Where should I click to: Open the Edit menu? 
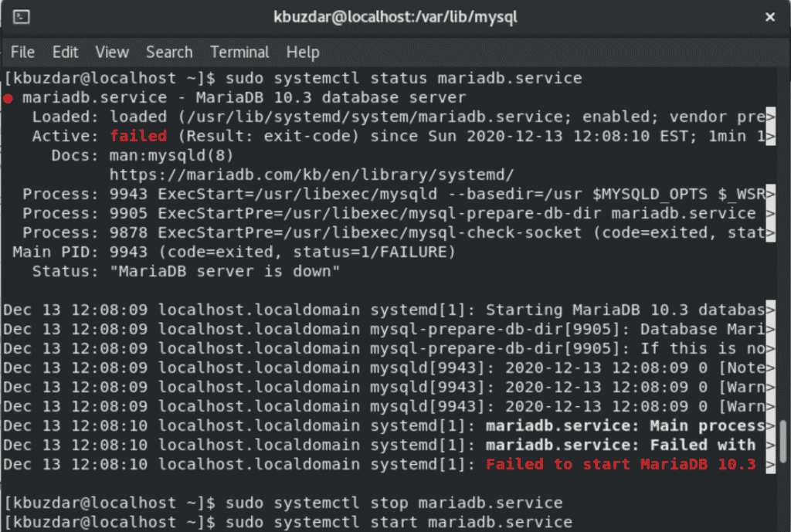click(x=65, y=52)
